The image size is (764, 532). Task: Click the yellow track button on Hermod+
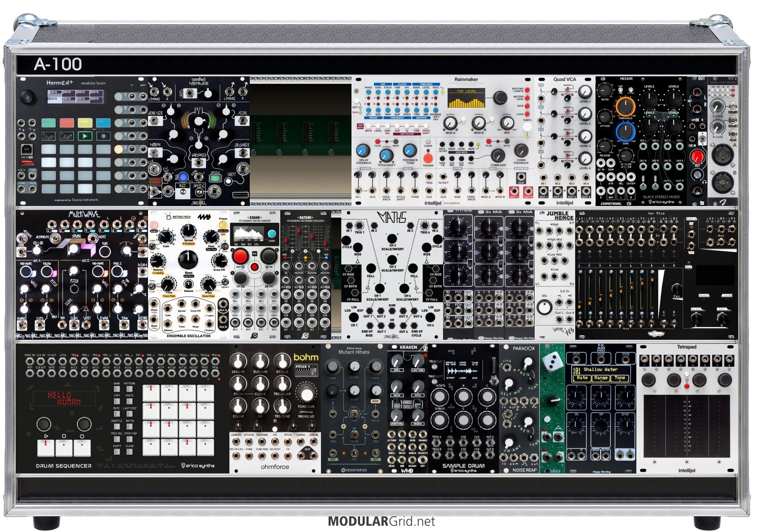point(85,123)
